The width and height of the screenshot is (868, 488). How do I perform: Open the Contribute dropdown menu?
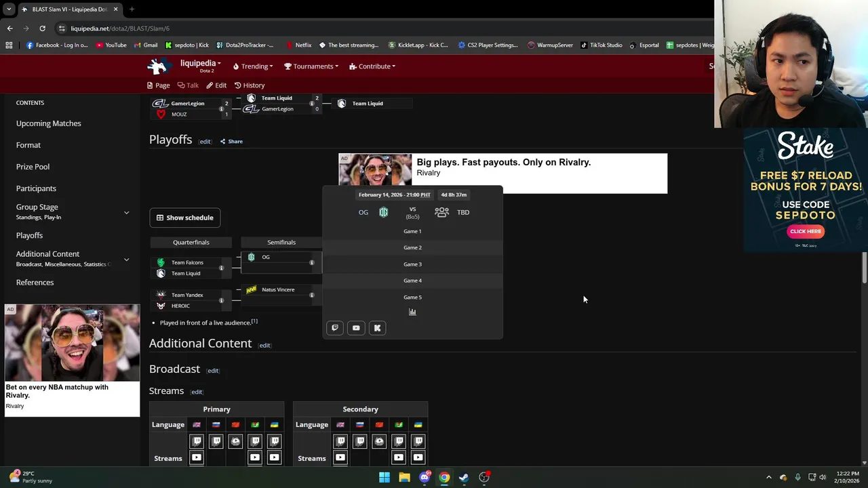coord(372,66)
